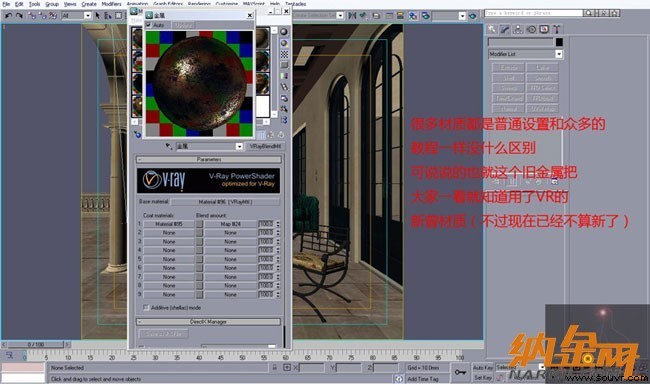The height and width of the screenshot is (384, 650).
Task: Activate the Bind to Space Warp tool
Action: click(53, 16)
